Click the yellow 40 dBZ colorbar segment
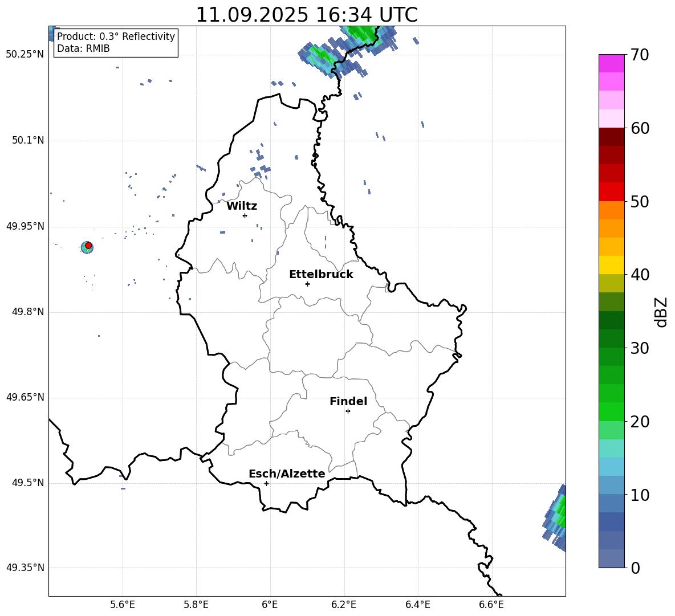The width and height of the screenshot is (675, 616). (x=611, y=265)
